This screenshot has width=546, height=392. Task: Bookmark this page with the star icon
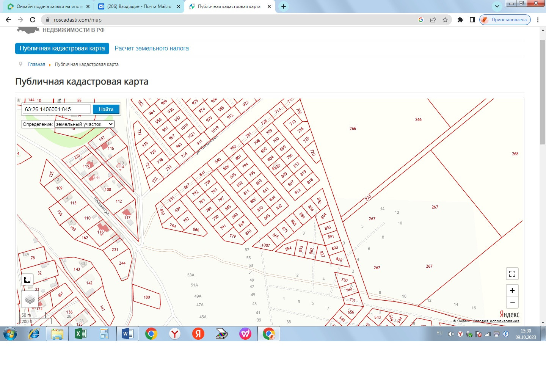[x=445, y=20]
